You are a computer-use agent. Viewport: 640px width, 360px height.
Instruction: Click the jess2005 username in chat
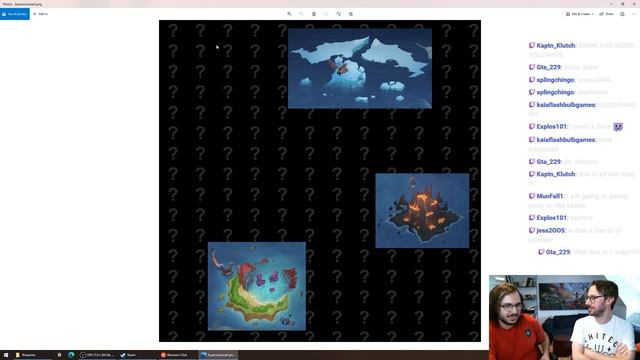click(x=551, y=230)
